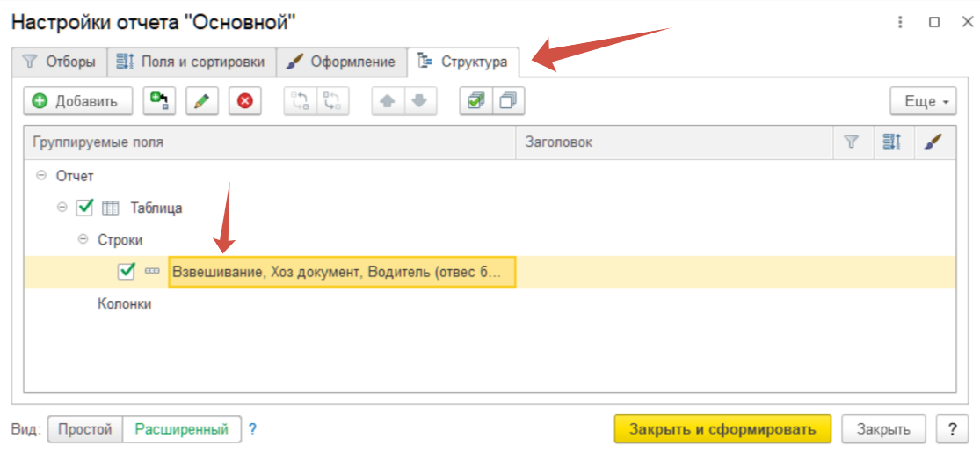Image resolution: width=980 pixels, height=453 pixels.
Task: Click the green pencil edit icon
Action: [x=201, y=101]
